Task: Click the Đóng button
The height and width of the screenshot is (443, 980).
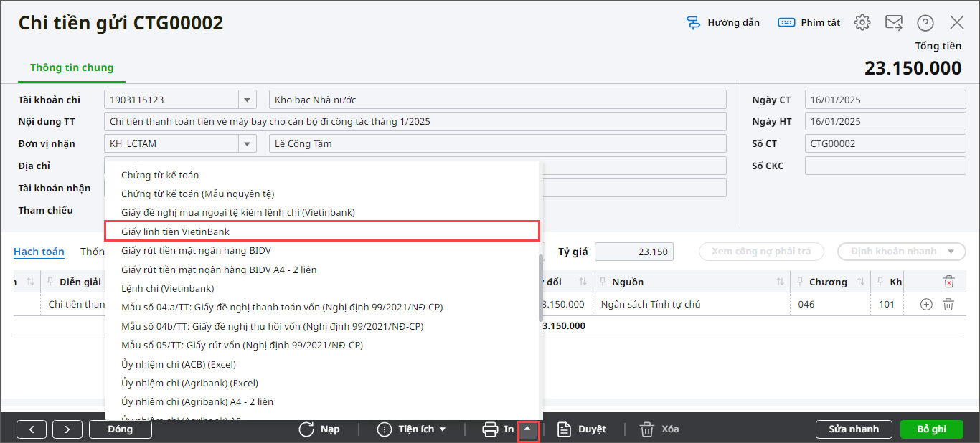Action: pyautogui.click(x=121, y=429)
